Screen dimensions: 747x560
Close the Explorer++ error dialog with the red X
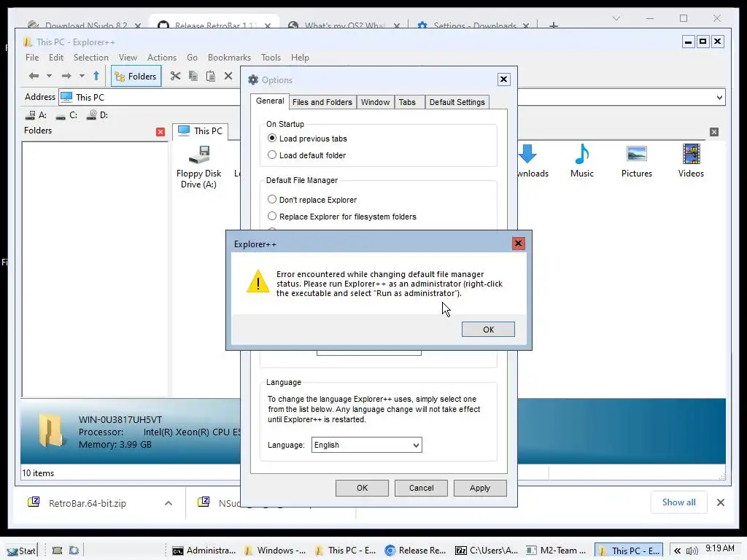[x=518, y=244]
